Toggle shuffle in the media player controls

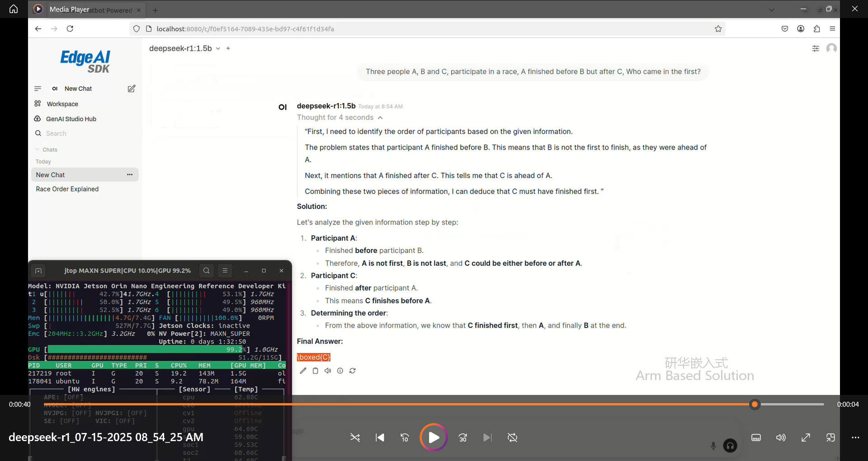pos(355,437)
